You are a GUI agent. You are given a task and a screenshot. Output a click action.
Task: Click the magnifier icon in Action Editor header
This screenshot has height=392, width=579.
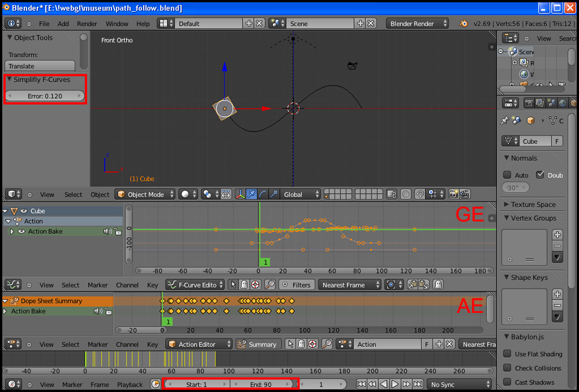pos(327,344)
